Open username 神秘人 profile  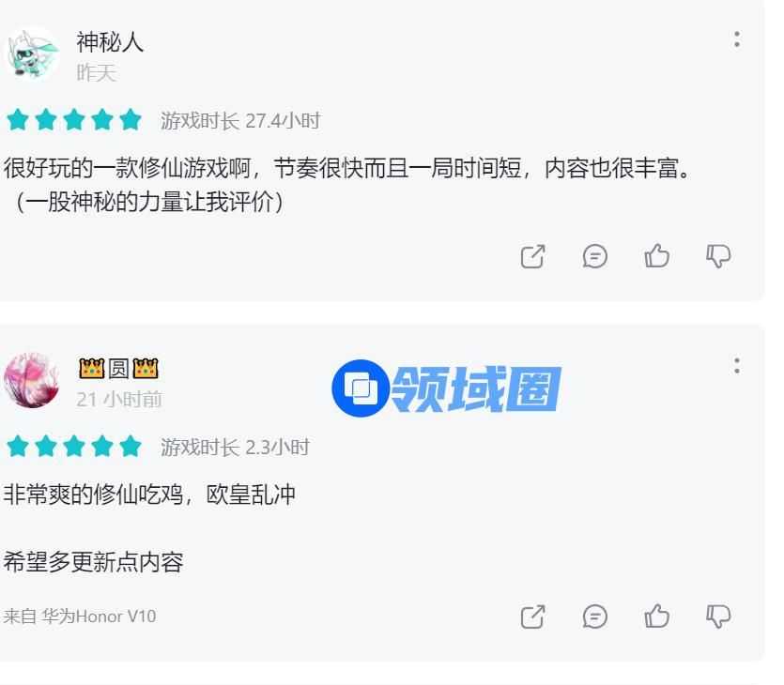[x=110, y=42]
